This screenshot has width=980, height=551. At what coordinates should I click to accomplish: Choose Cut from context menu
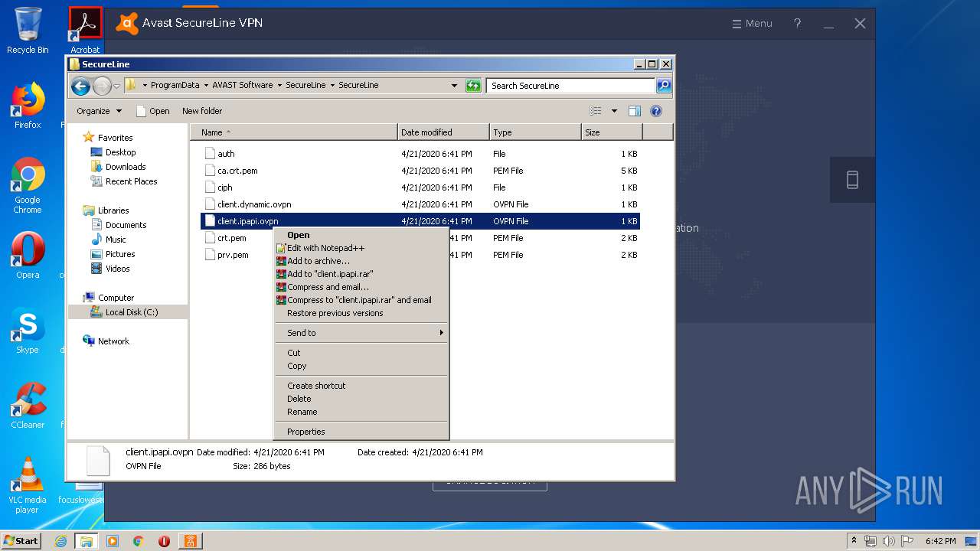[x=361, y=353]
